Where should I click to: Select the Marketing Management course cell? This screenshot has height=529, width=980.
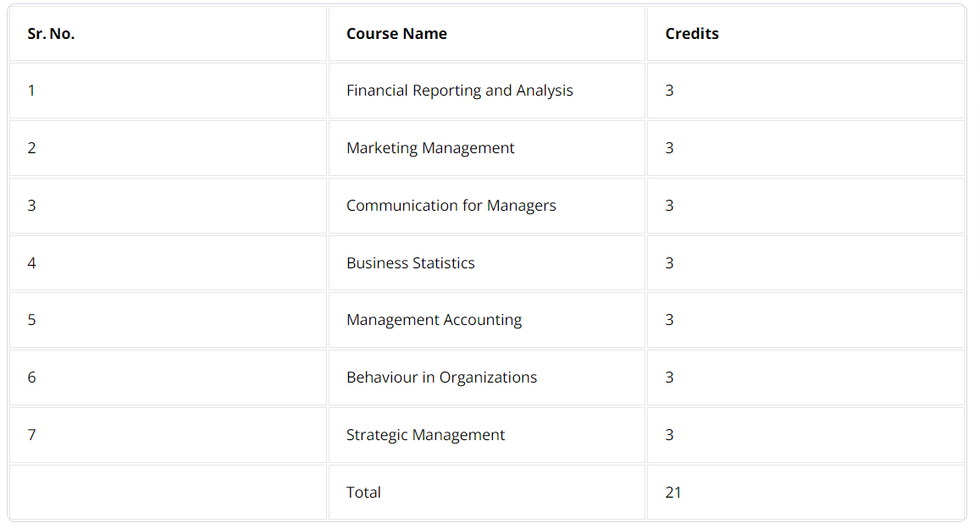(487, 148)
